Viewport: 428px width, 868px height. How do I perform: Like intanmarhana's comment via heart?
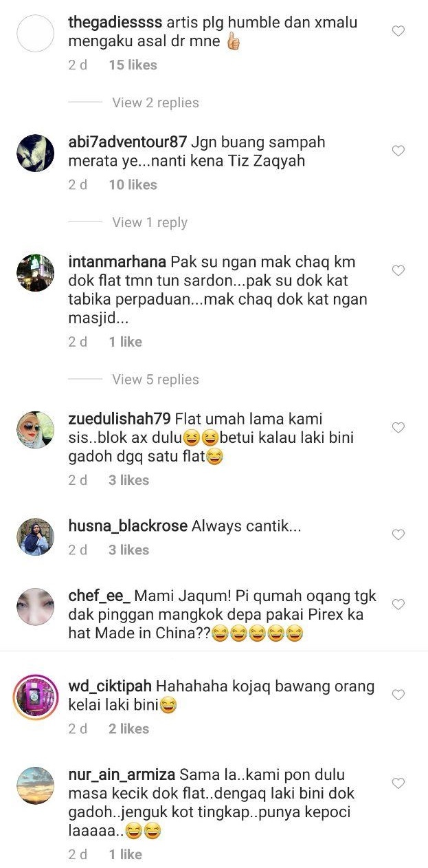click(x=398, y=271)
